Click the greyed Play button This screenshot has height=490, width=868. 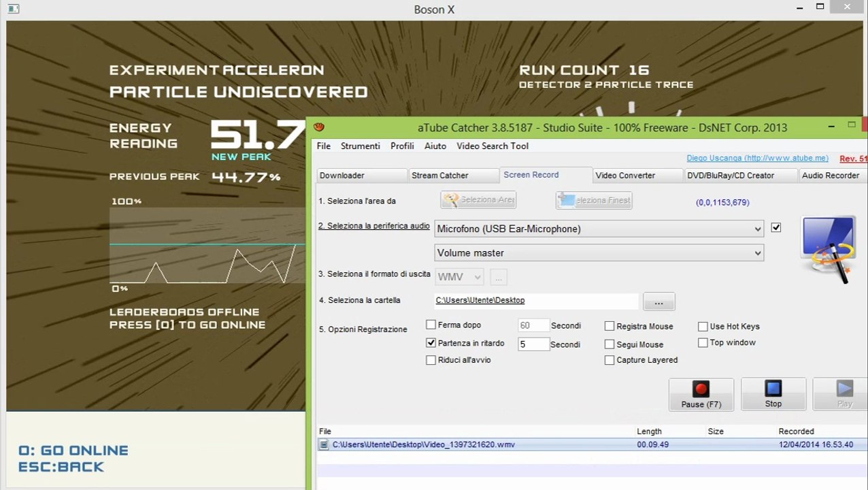[x=840, y=395]
